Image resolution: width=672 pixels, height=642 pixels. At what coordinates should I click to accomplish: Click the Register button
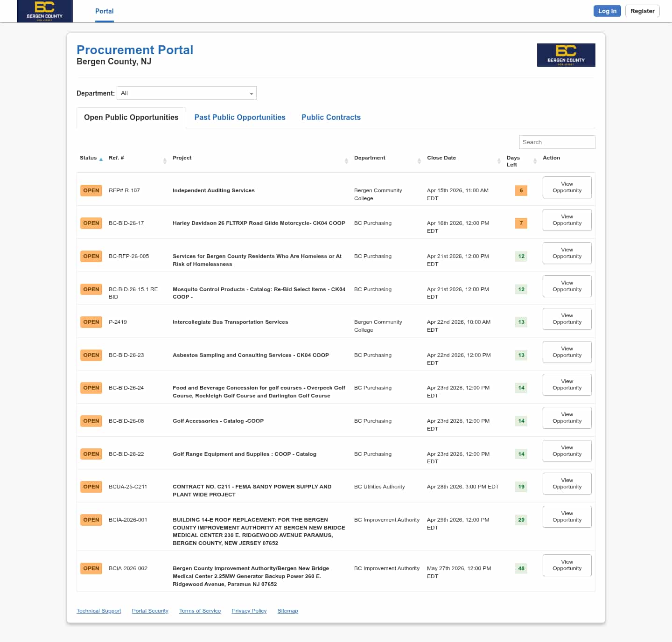(x=643, y=11)
